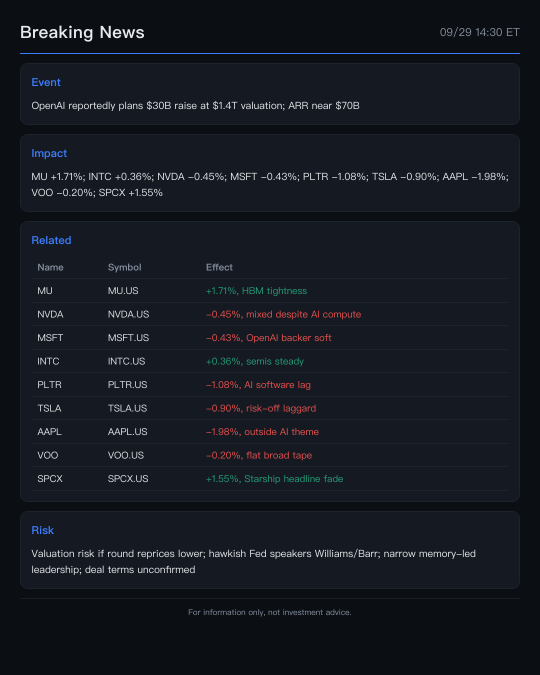Click the 09/29 14:30 ET timestamp

point(479,32)
